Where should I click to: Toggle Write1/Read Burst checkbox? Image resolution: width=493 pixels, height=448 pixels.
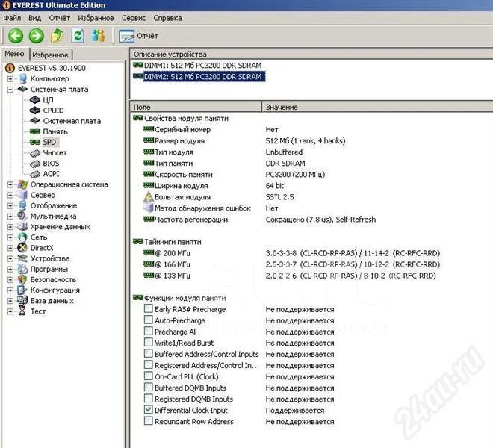coord(148,343)
